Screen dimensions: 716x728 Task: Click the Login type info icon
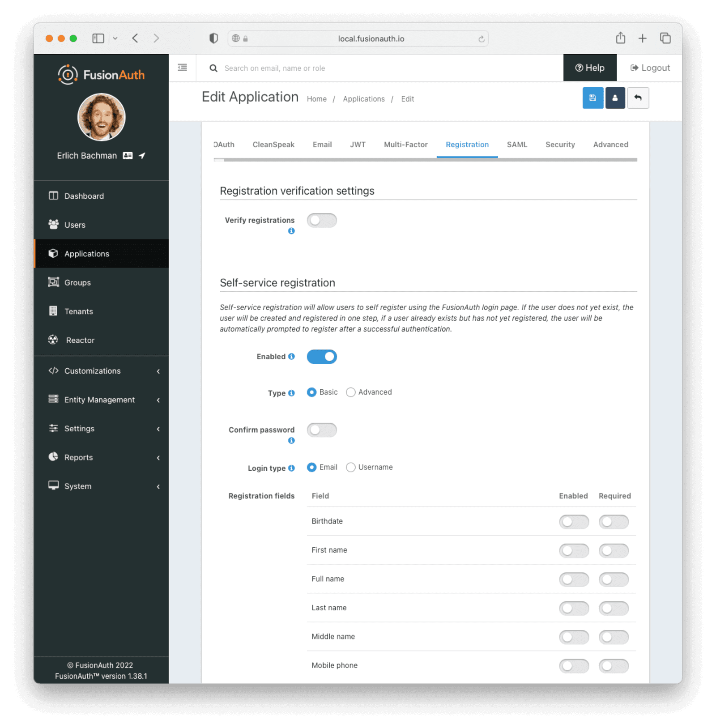[291, 468]
